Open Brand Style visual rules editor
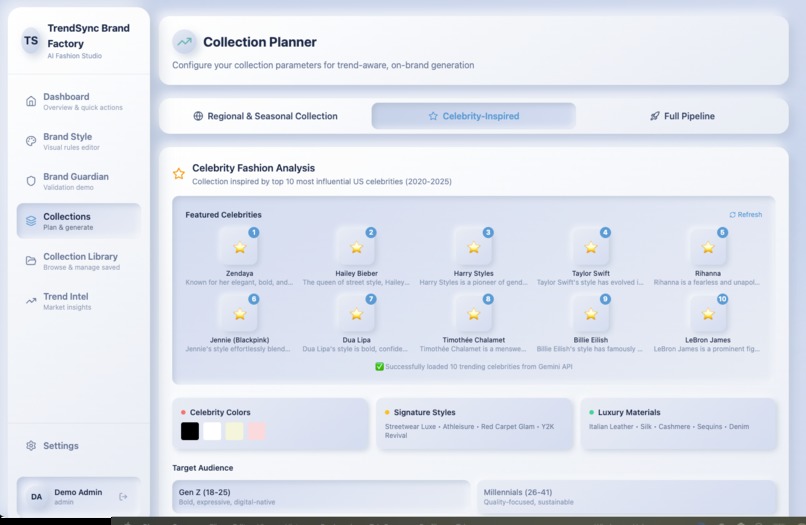Image resolution: width=806 pixels, height=525 pixels. tap(79, 141)
